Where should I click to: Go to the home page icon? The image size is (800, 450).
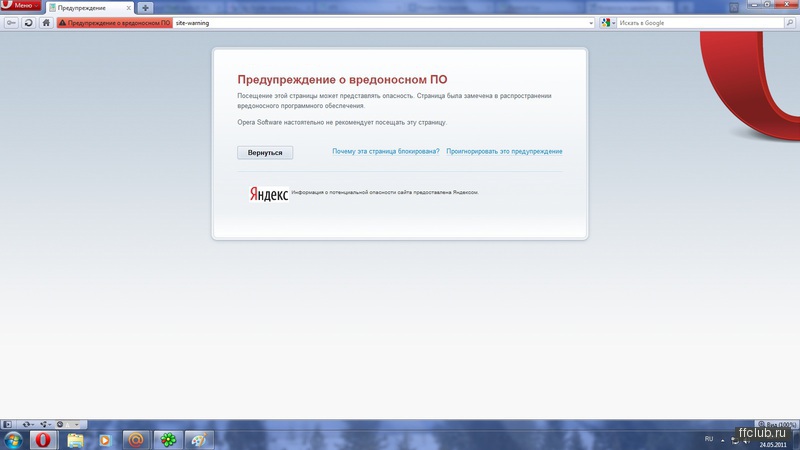(x=46, y=23)
